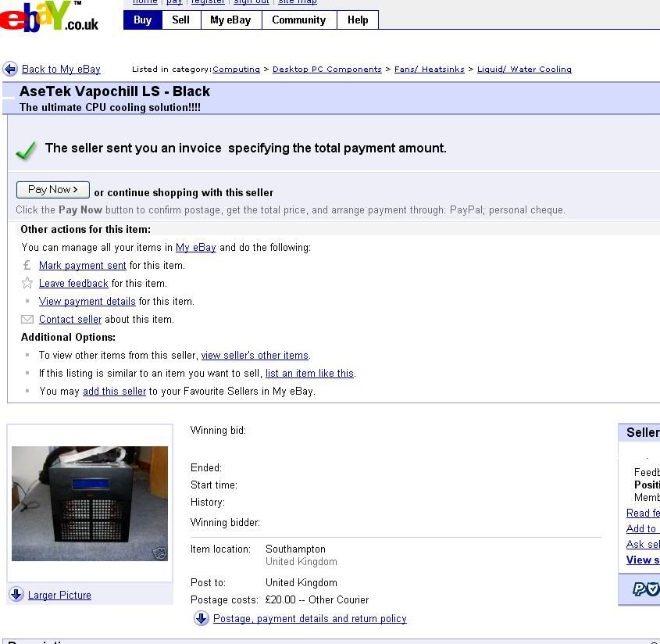Open the Buy tab
The image size is (660, 644).
[x=143, y=20]
